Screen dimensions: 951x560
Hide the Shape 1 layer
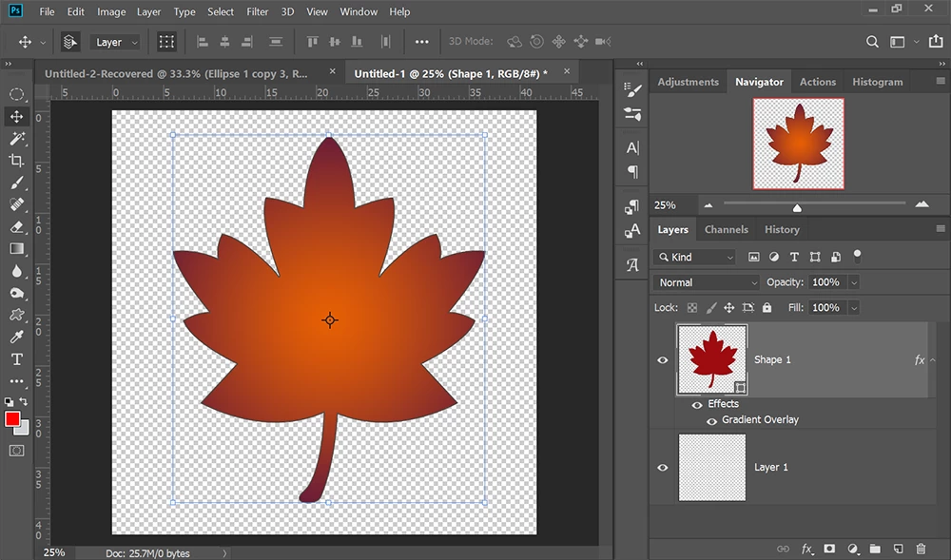click(663, 360)
